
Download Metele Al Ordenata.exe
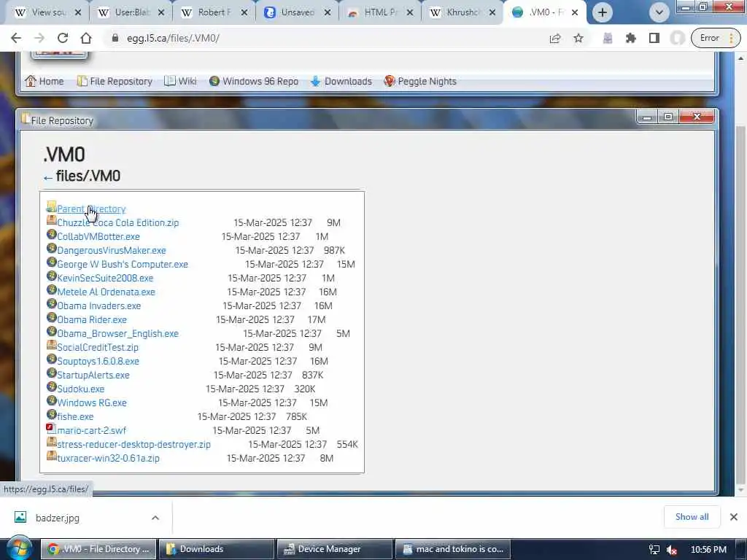pos(107,292)
